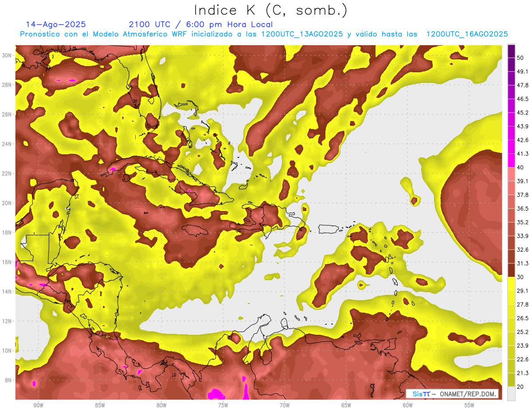This screenshot has height=411, width=532.
Task: Click the '12N' latitude axis label
Action: (8, 321)
